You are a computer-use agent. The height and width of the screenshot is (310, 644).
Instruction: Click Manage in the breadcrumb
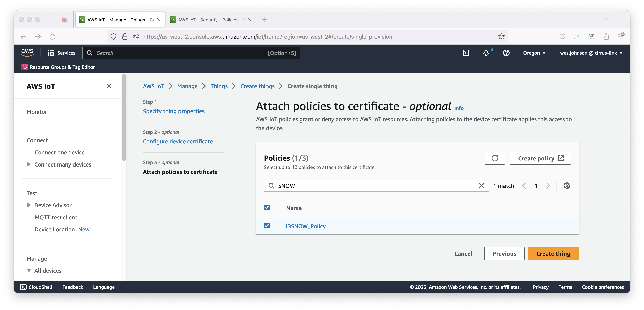pos(187,86)
